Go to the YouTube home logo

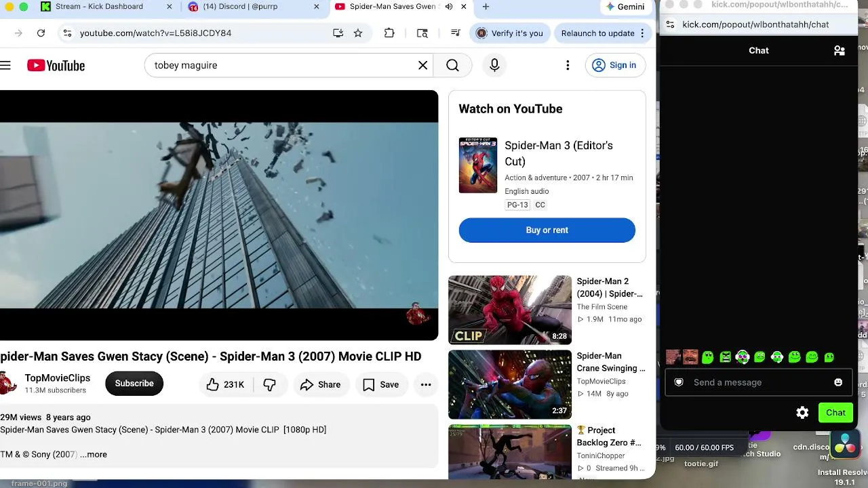click(56, 65)
